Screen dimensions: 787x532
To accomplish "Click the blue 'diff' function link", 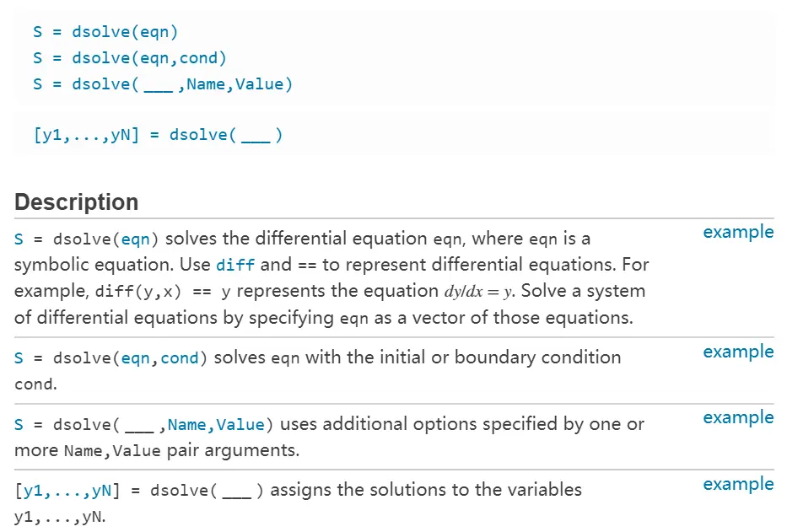I will coord(234,265).
